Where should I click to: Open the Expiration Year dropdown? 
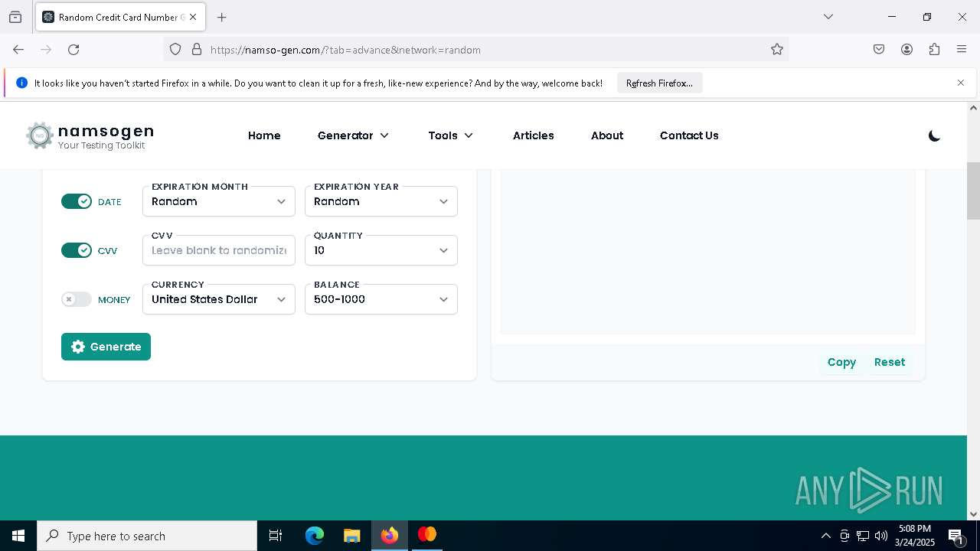point(381,201)
